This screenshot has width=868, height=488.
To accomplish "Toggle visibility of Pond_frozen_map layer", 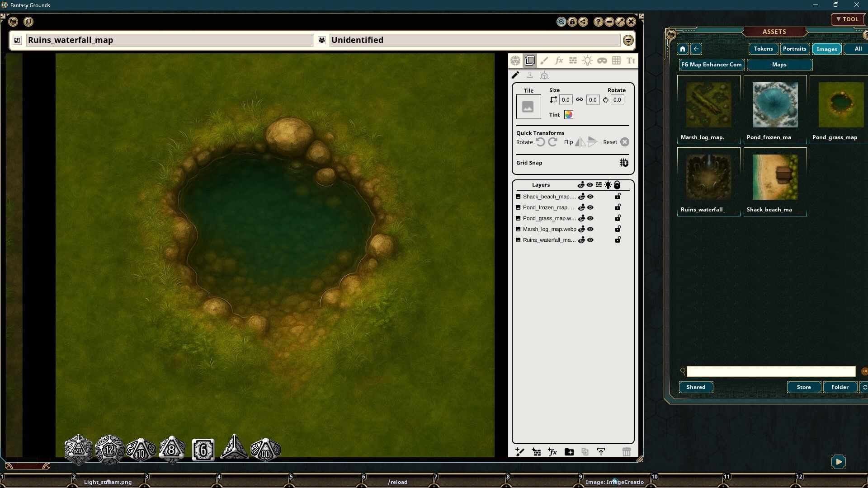I will (x=590, y=207).
